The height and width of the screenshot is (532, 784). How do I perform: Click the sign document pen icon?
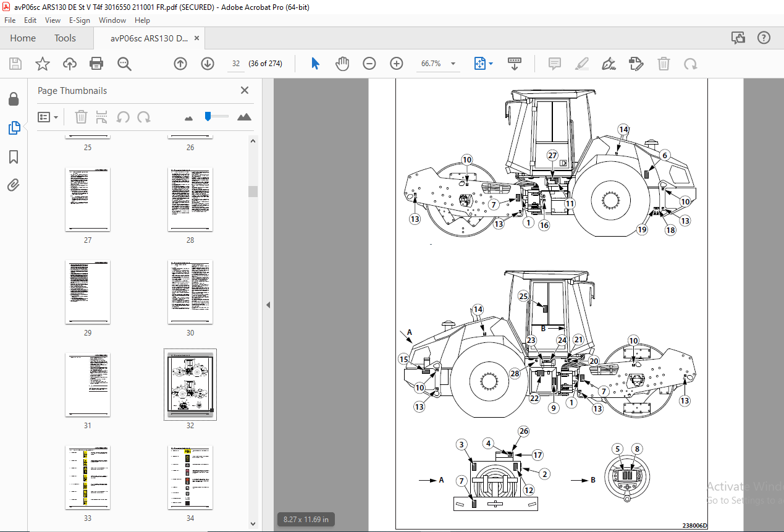609,64
